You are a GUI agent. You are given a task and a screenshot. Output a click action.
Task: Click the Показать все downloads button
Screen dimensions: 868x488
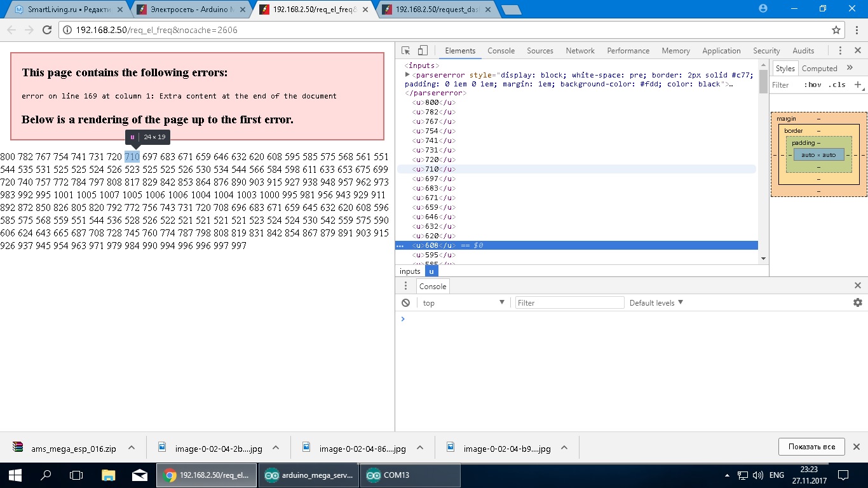(811, 447)
